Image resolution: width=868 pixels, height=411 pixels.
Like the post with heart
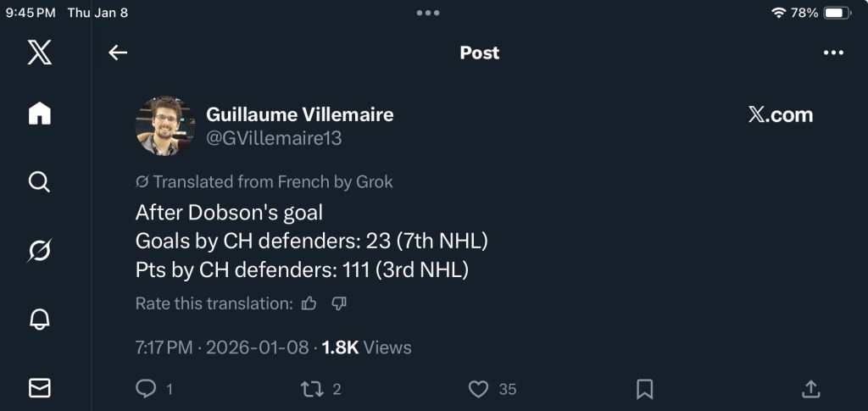pyautogui.click(x=479, y=389)
